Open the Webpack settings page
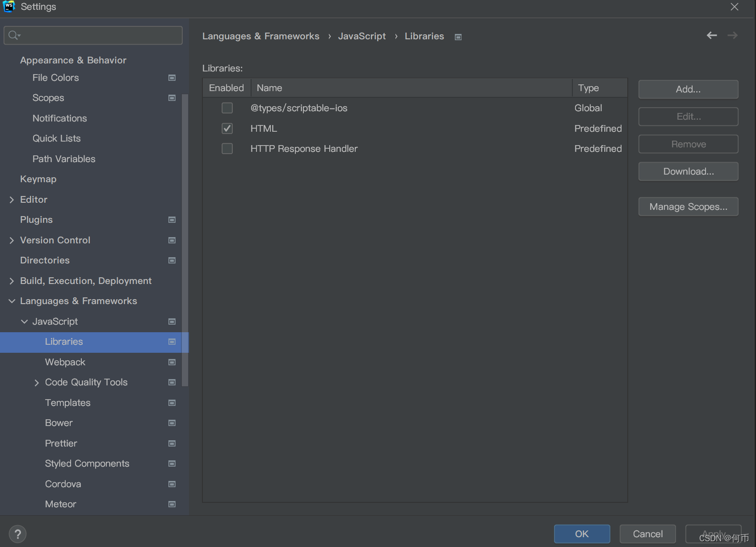The height and width of the screenshot is (547, 756). point(65,362)
